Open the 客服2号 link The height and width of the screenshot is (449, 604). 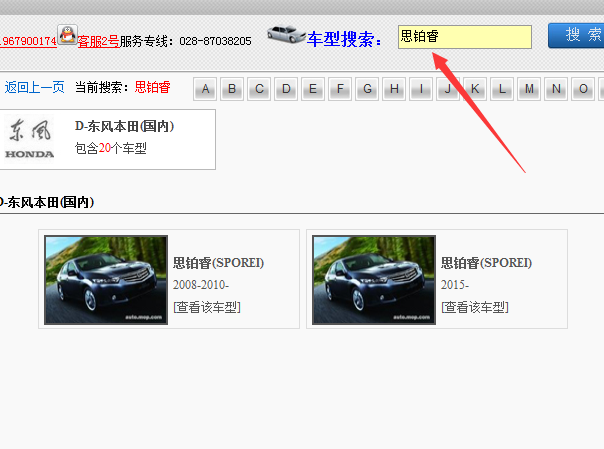(x=99, y=41)
